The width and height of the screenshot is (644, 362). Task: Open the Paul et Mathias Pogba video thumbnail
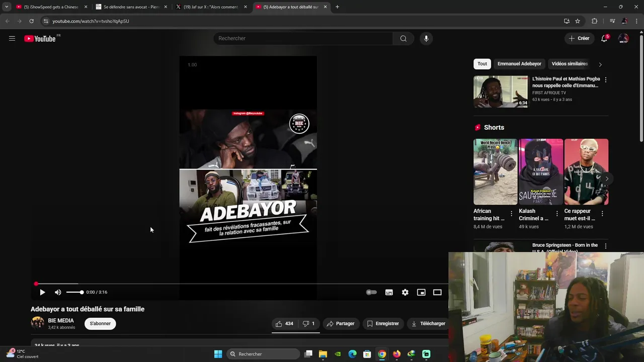click(x=501, y=92)
